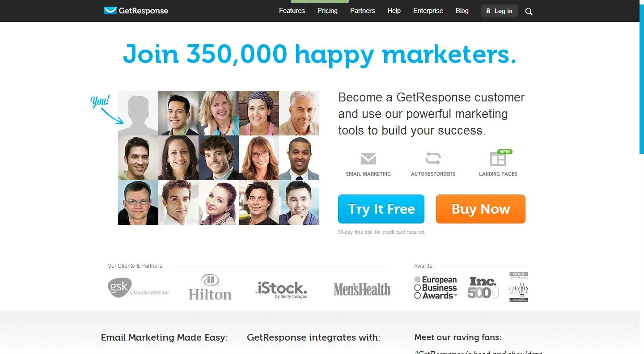Open the Features menu item
The width and height of the screenshot is (644, 354).
[x=292, y=11]
